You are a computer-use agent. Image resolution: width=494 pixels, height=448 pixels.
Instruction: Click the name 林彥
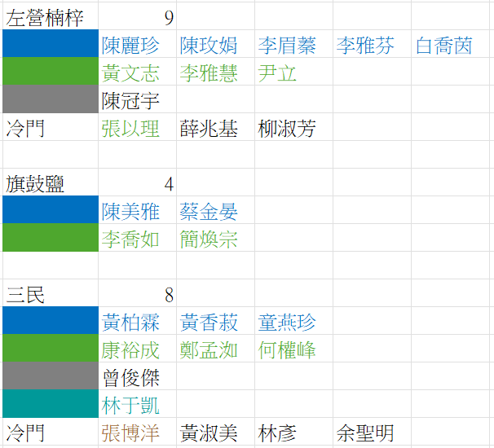277,433
